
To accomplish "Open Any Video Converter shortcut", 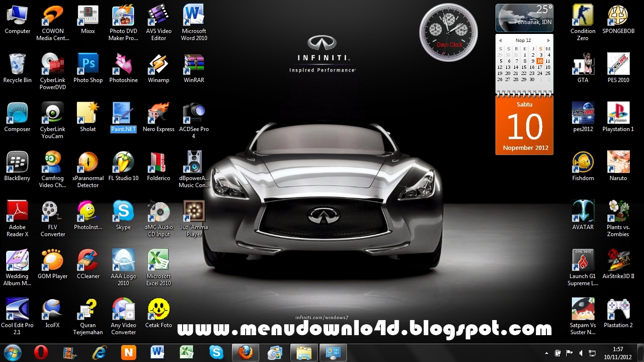I will pos(124,317).
